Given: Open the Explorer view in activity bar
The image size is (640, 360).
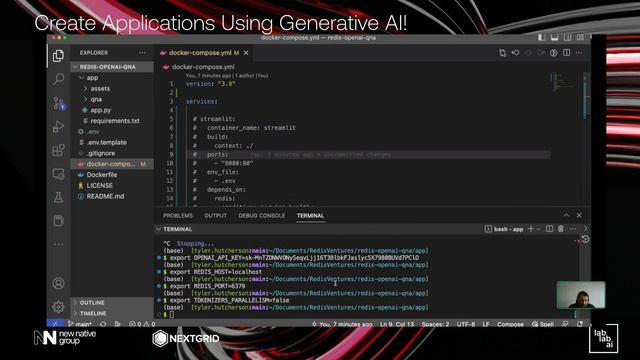Looking at the screenshot, I should [58, 56].
